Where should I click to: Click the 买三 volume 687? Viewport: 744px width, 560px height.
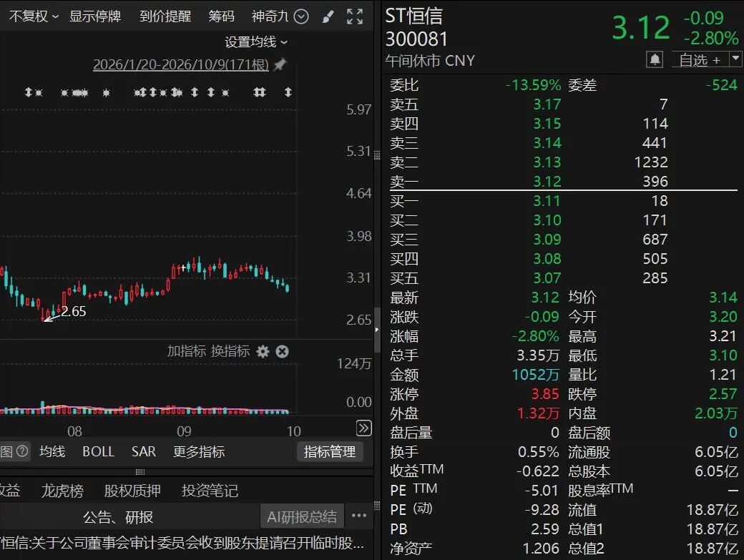pos(655,240)
